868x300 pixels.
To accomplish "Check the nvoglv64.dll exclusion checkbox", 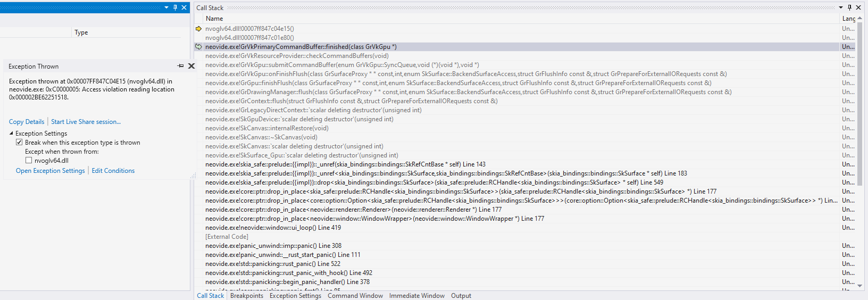I will click(x=29, y=161).
